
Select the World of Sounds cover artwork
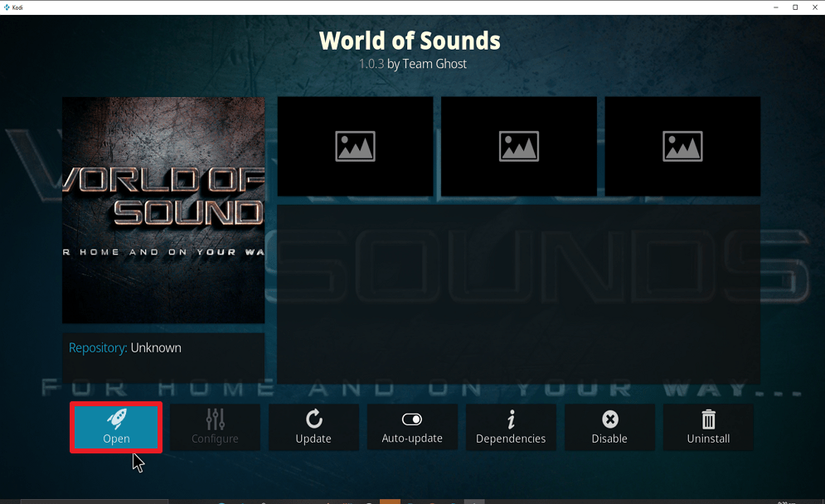coord(163,210)
